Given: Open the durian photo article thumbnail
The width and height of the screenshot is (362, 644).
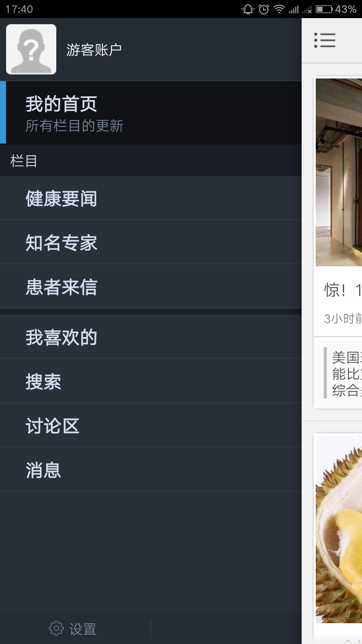Looking at the screenshot, I should [x=339, y=529].
